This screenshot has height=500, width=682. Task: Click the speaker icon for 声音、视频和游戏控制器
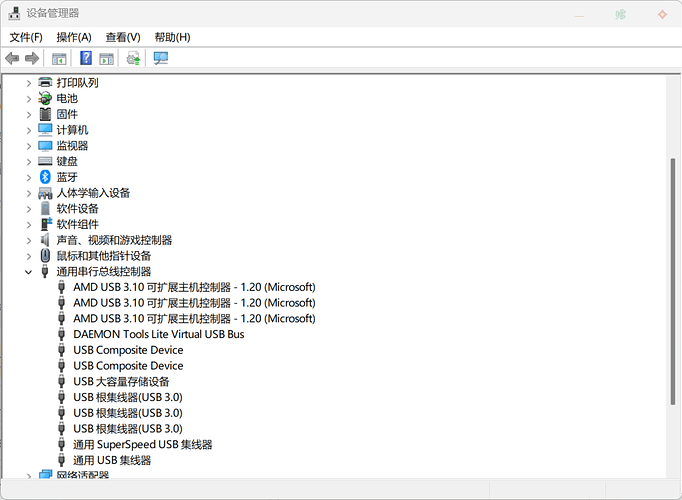[45, 240]
